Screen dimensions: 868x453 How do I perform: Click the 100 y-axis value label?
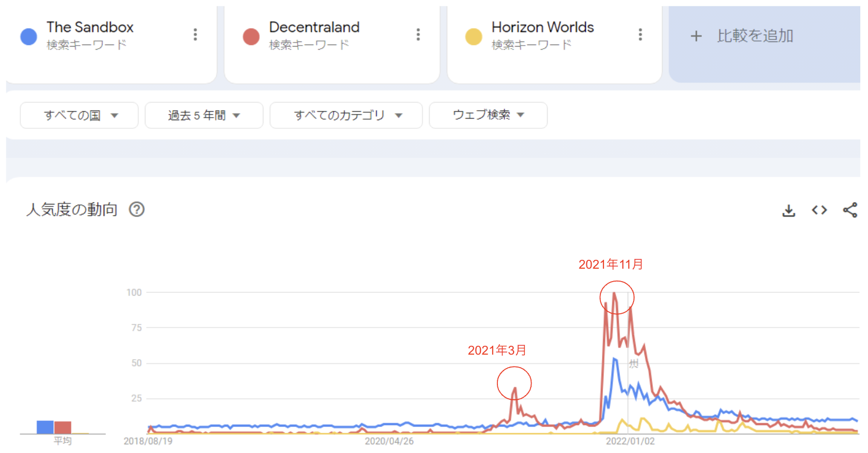pos(134,293)
